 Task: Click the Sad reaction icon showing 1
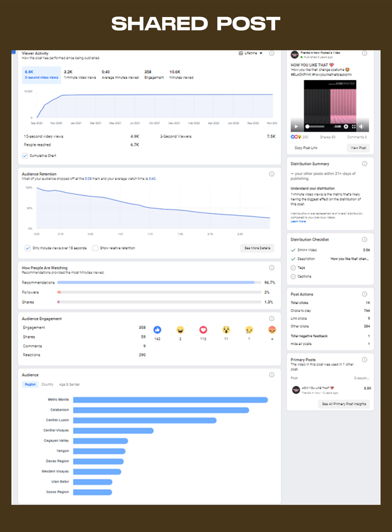(x=249, y=330)
